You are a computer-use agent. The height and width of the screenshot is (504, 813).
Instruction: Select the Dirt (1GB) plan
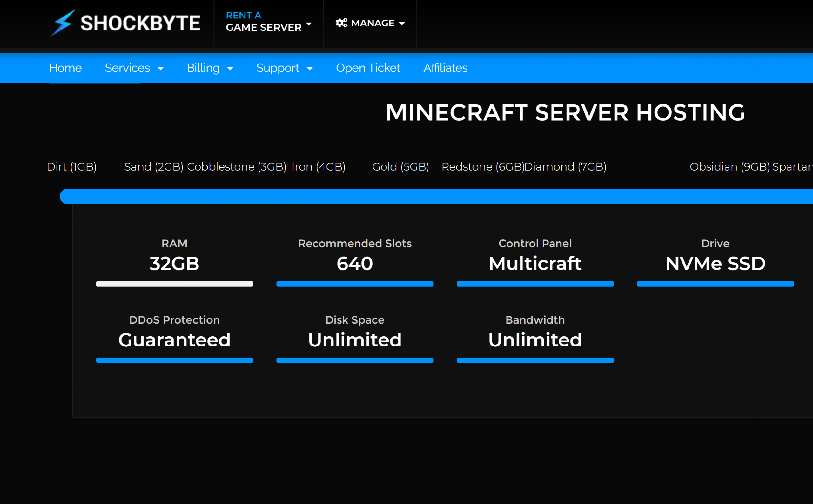tap(72, 167)
